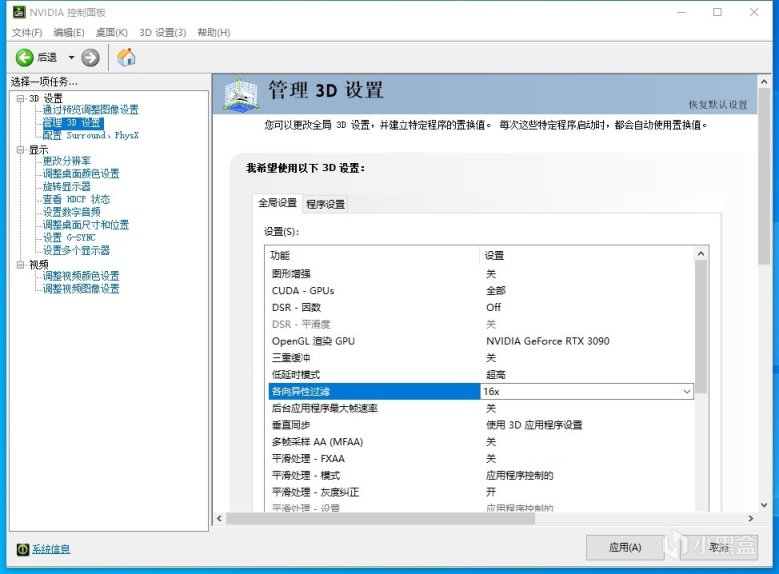The height and width of the screenshot is (574, 779).
Task: Open the 3D 设置(3) menu
Action: 162,32
